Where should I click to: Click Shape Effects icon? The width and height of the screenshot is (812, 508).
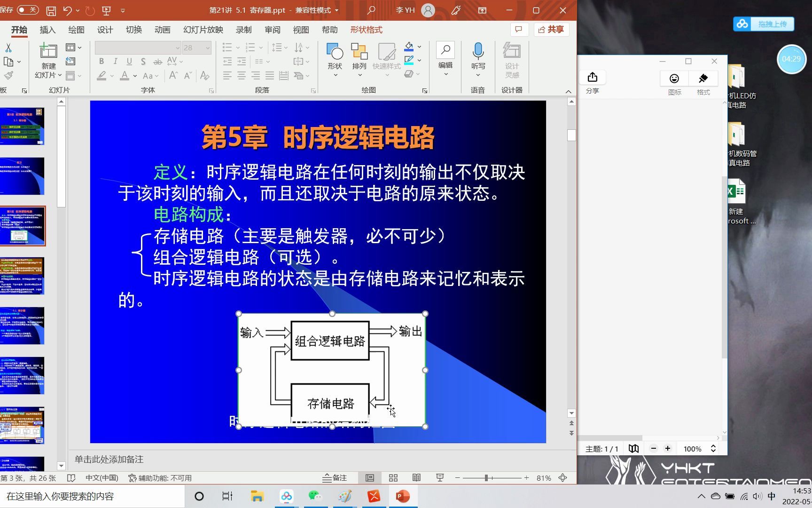pos(409,74)
